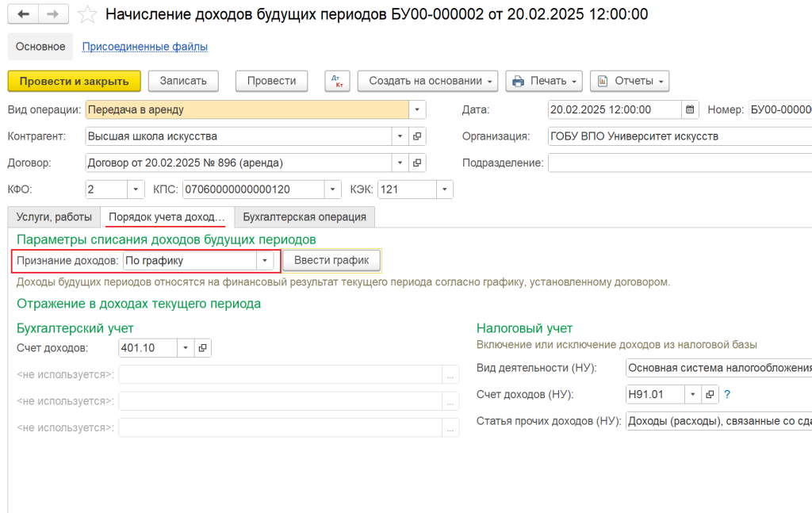This screenshot has height=513, width=812.
Task: Click the КПС value 07060000000000120
Action: pyautogui.click(x=254, y=190)
